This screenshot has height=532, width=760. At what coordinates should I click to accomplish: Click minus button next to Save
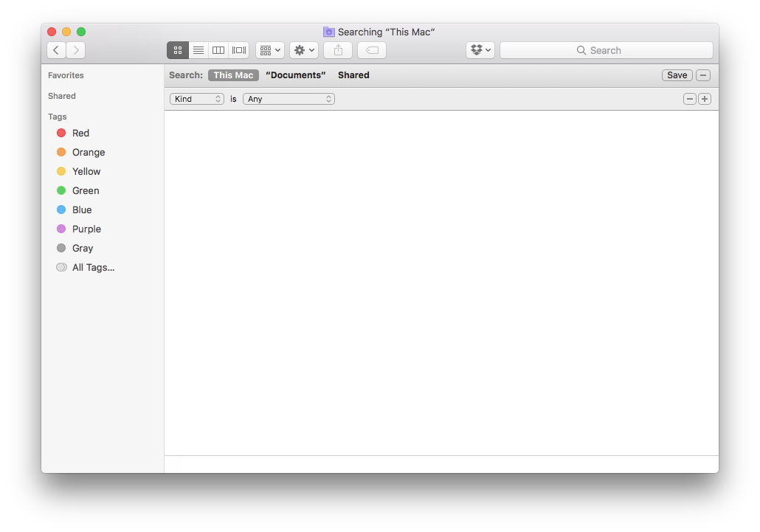coord(702,75)
